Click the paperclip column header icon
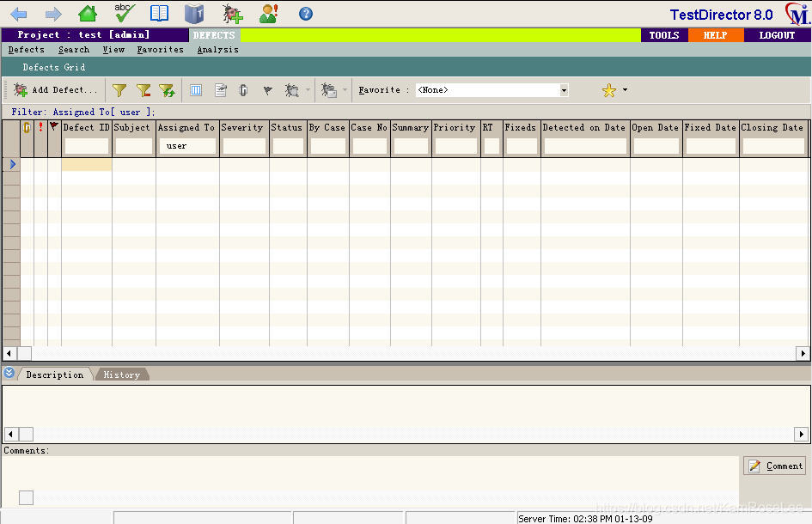The height and width of the screenshot is (524, 812). click(x=27, y=127)
